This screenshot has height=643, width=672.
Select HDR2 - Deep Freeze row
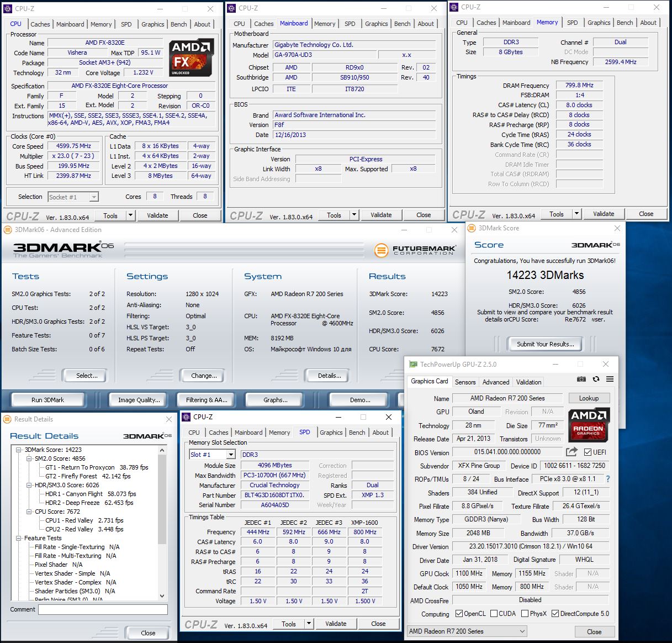click(89, 503)
